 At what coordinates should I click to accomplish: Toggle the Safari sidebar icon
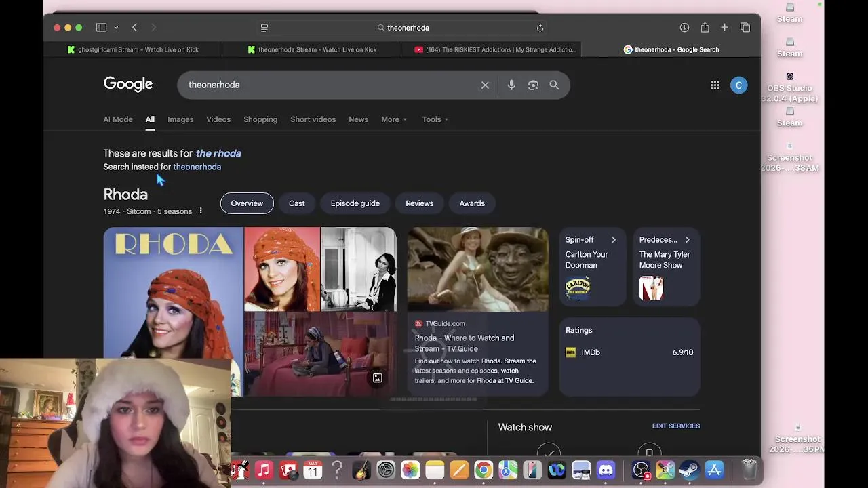coord(101,28)
